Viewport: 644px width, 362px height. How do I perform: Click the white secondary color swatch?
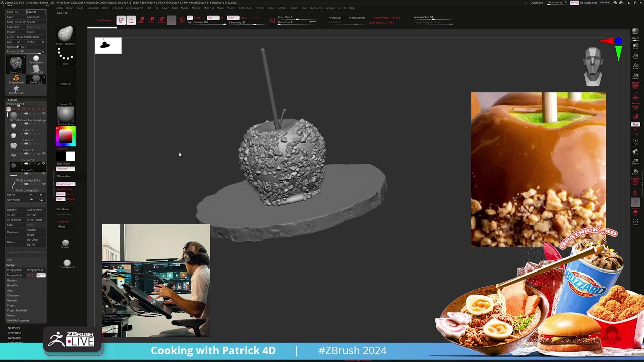pos(70,156)
